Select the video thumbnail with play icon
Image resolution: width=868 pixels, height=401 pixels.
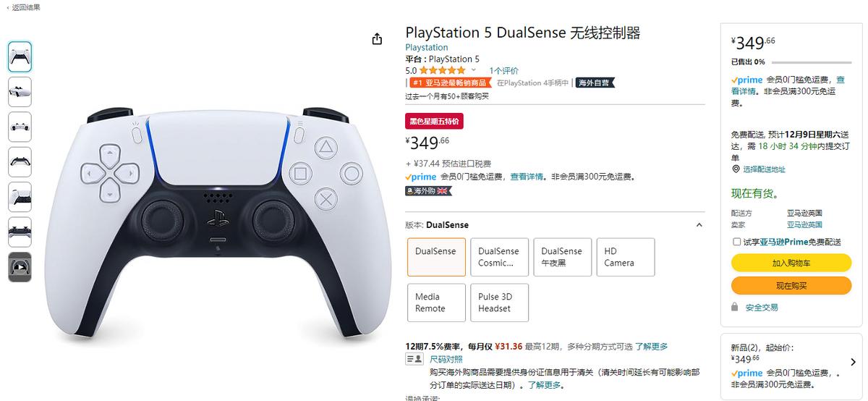[x=20, y=267]
